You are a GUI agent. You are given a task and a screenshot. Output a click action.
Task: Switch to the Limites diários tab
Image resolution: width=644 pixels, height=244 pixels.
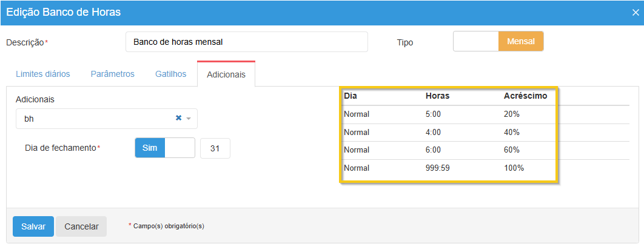click(x=42, y=74)
